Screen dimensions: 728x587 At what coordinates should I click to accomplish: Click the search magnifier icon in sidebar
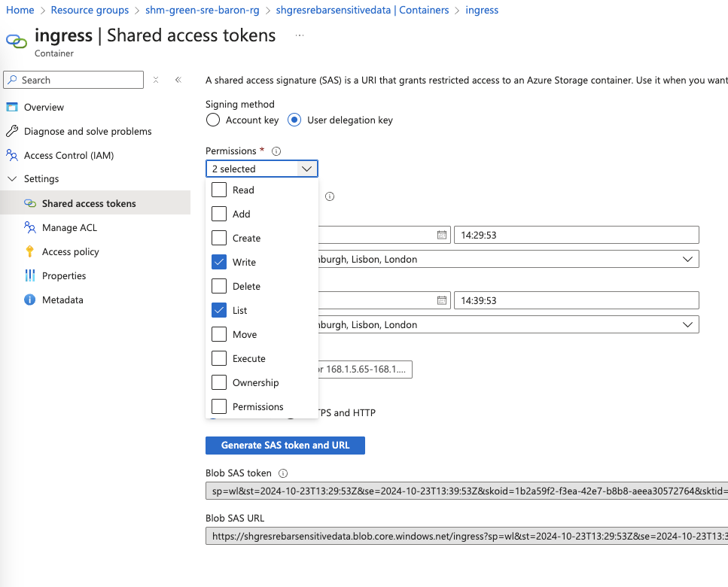pos(13,80)
